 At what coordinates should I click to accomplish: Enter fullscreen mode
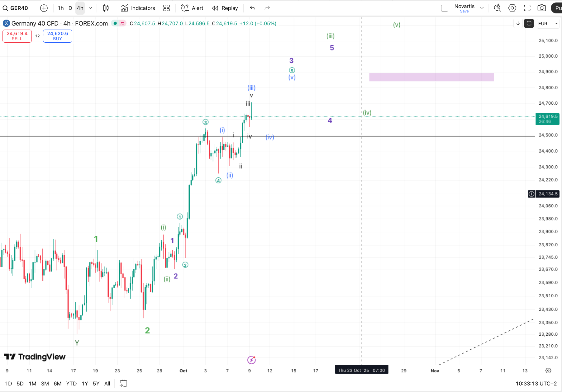point(527,8)
